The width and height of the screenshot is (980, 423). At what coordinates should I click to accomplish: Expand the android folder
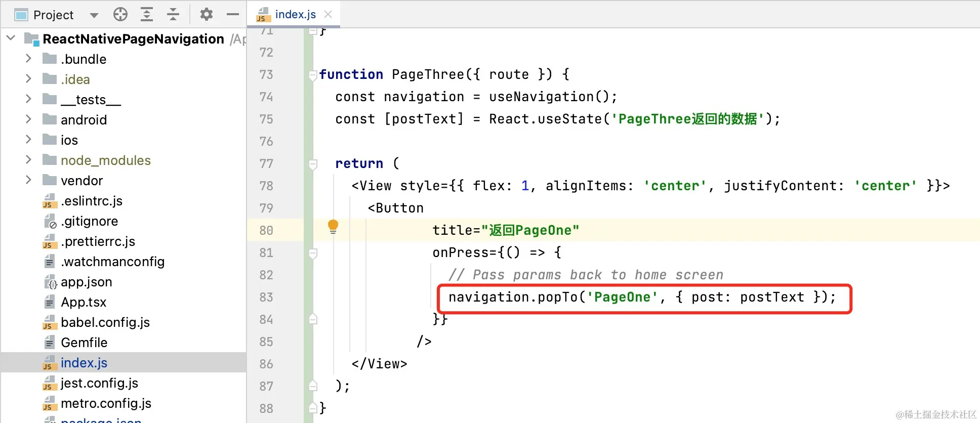(x=28, y=119)
